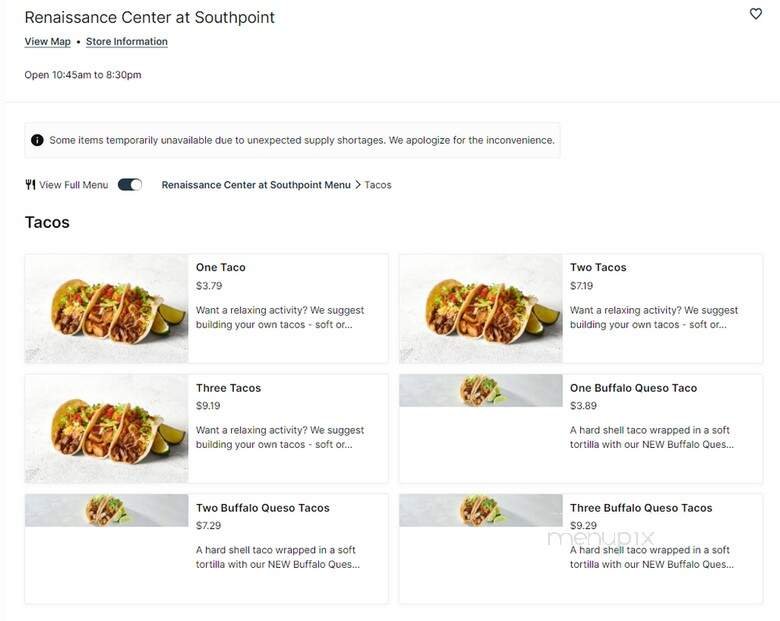Click the Two Tacos image
Viewport: 780px width, 621px height.
[481, 308]
